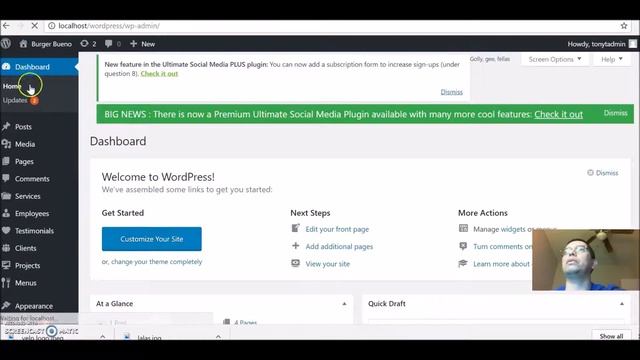Open Edit your front page link
This screenshot has height=360, width=640.
coord(337,229)
